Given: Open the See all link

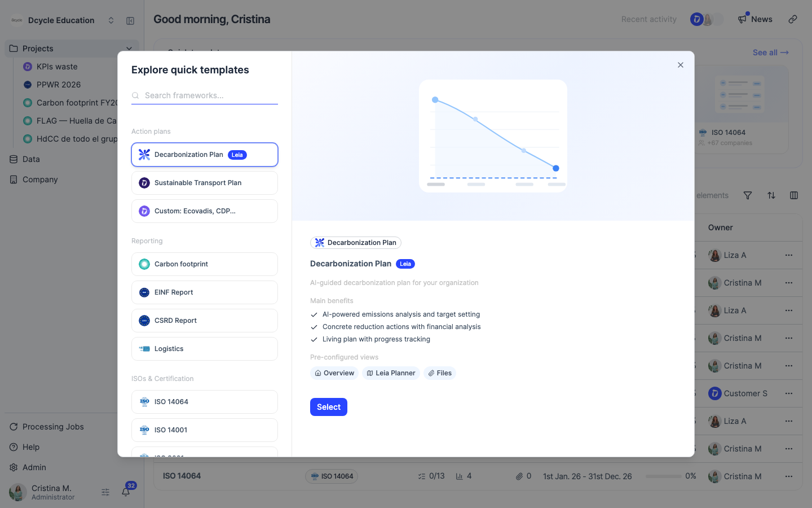Looking at the screenshot, I should (x=771, y=52).
